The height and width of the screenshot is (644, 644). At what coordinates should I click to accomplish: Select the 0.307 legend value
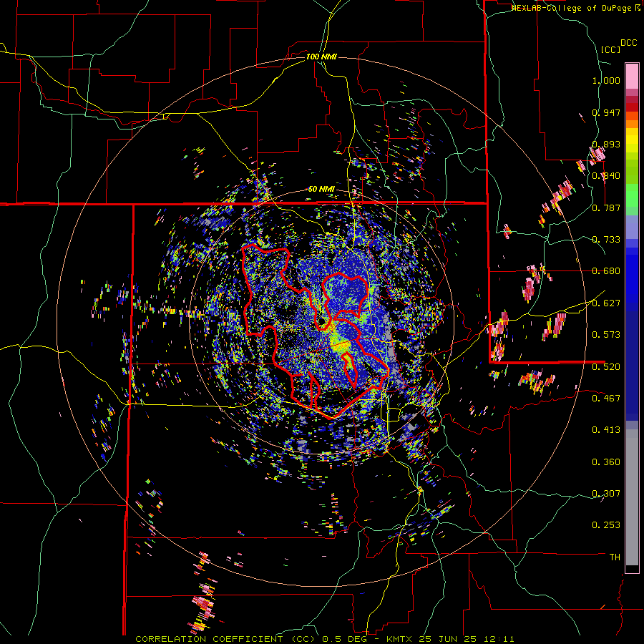[x=606, y=493]
